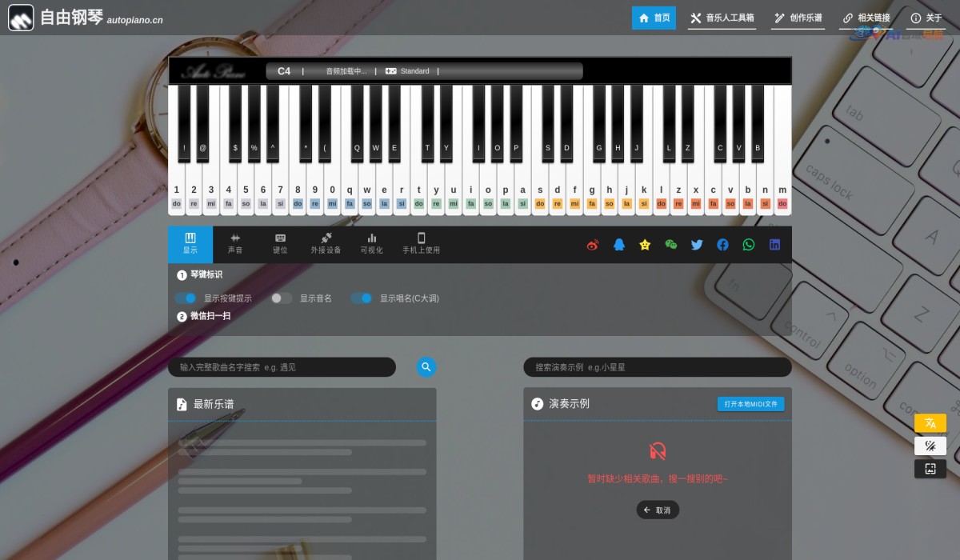Open the 外接设备 tab

coord(326,244)
